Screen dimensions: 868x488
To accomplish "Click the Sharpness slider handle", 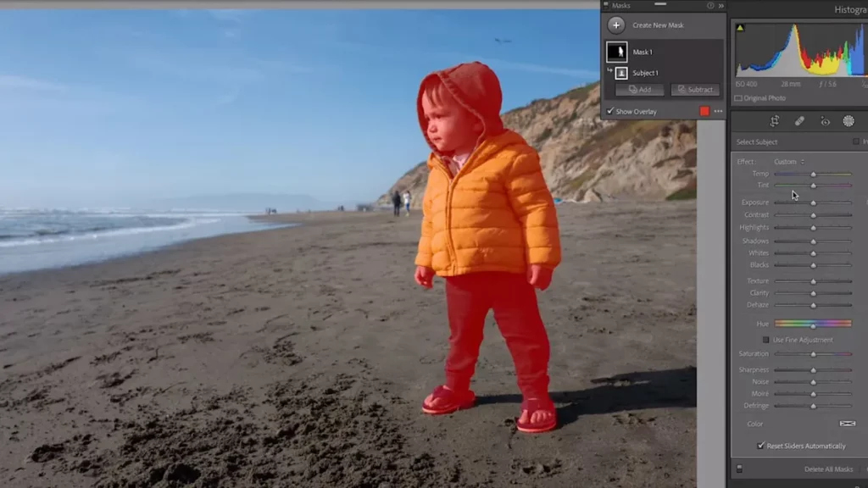I will pos(813,370).
